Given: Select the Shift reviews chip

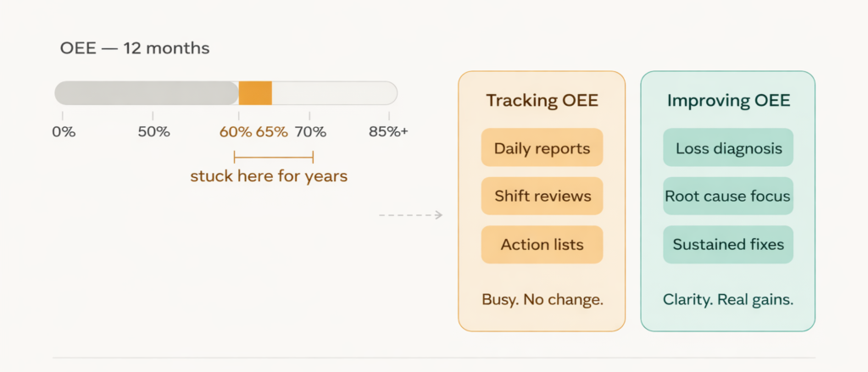Looking at the screenshot, I should click(542, 196).
